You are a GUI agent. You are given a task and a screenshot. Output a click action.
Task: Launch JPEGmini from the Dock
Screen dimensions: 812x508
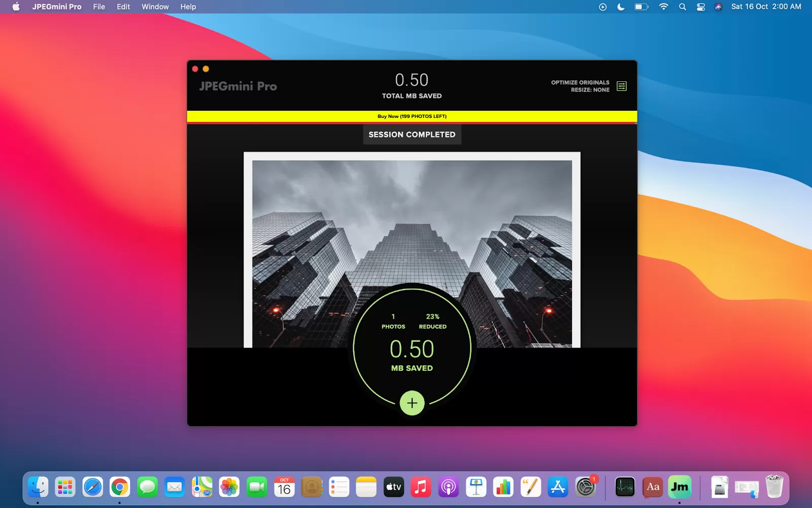pos(680,487)
